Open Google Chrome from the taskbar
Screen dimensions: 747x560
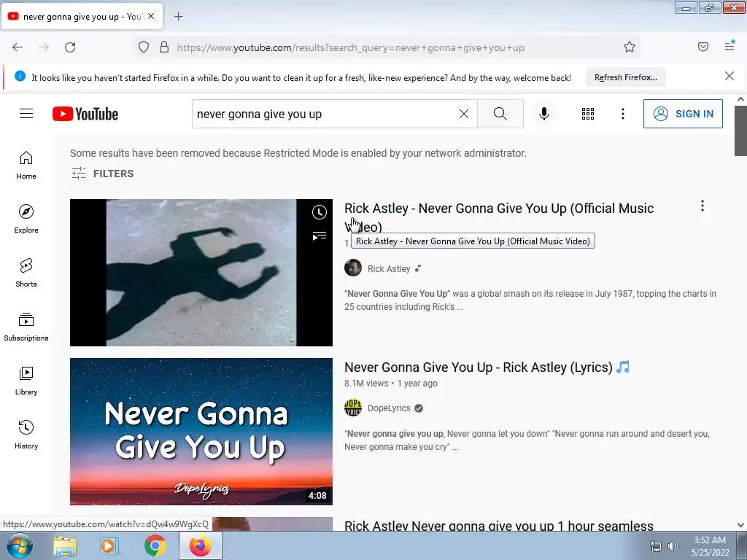point(155,545)
